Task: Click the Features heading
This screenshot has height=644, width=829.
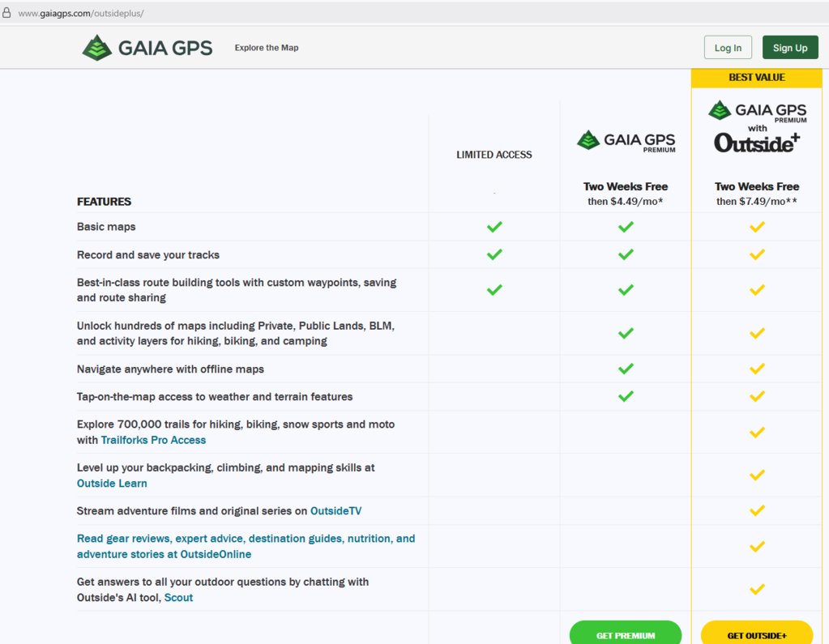Action: click(105, 202)
